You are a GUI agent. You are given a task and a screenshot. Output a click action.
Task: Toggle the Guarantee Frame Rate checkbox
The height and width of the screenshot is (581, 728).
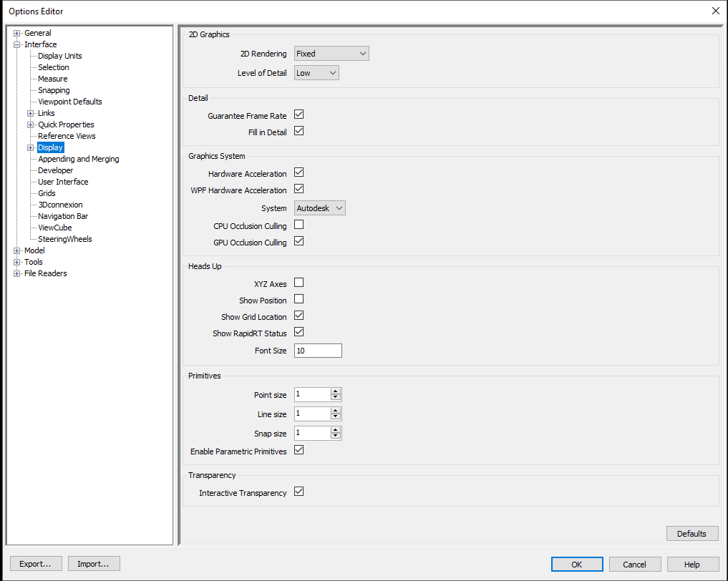pyautogui.click(x=299, y=114)
